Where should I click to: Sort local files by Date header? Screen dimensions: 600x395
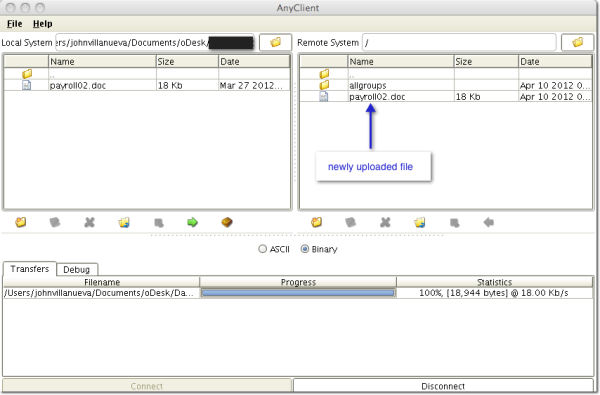(x=254, y=61)
